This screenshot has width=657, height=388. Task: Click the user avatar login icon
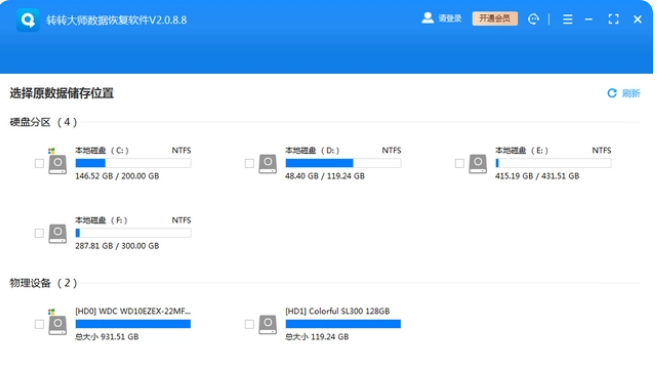pyautogui.click(x=427, y=18)
